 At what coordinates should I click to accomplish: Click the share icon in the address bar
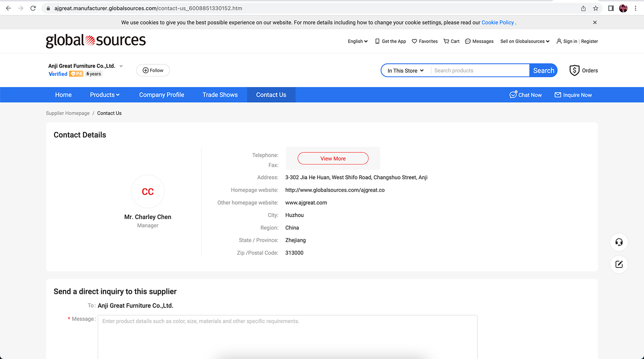pyautogui.click(x=583, y=8)
